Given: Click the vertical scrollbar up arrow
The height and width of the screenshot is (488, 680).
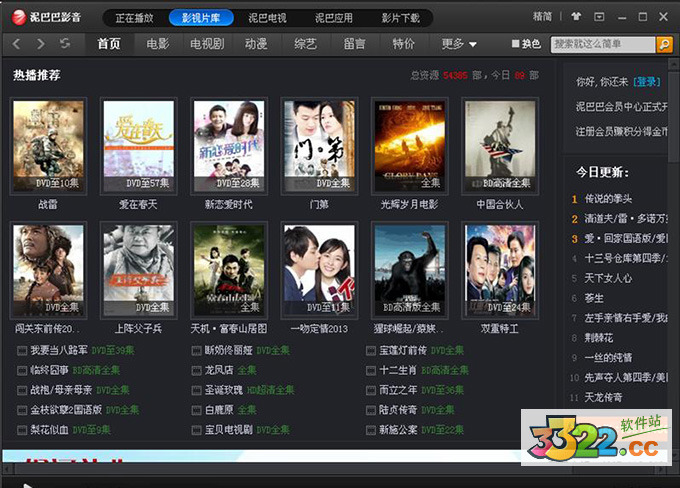Looking at the screenshot, I should tap(673, 65).
